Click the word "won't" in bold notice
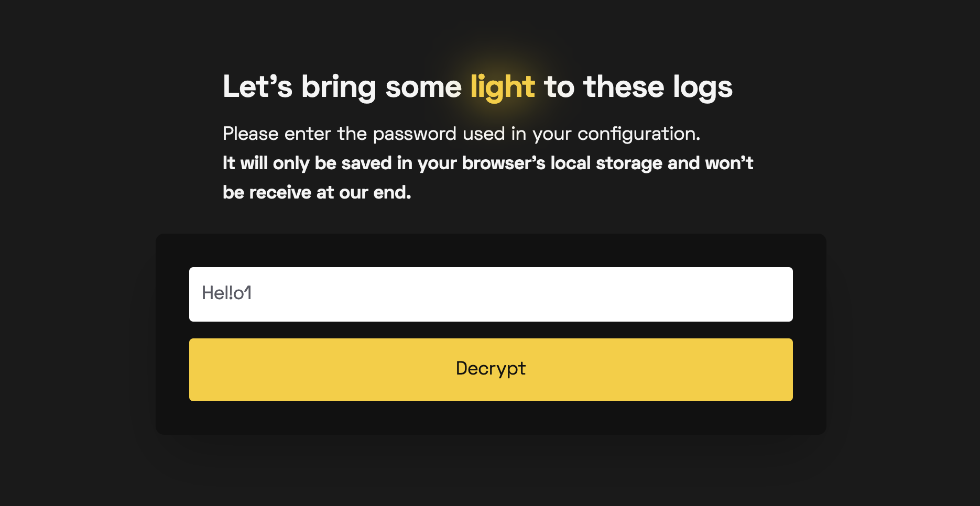980x506 pixels. (729, 163)
